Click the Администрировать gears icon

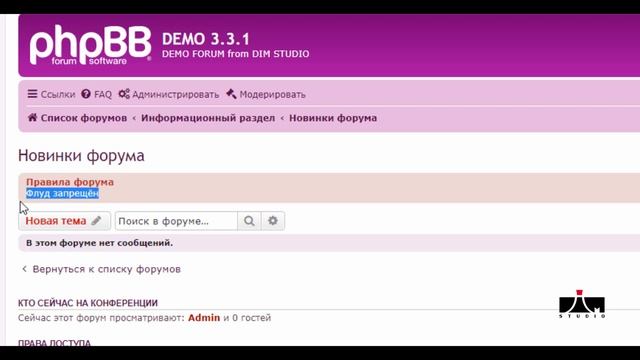coord(124,94)
